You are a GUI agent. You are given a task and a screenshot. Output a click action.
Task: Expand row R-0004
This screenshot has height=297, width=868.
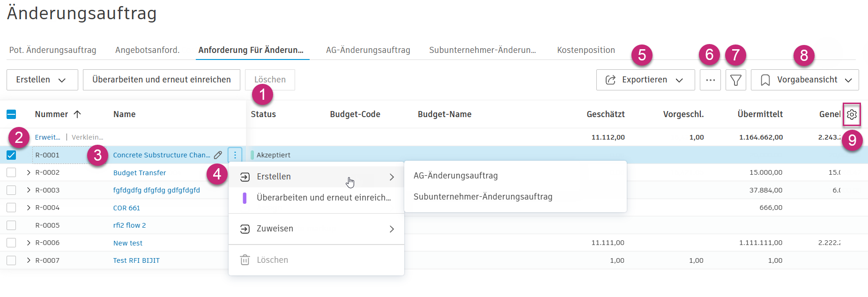29,208
